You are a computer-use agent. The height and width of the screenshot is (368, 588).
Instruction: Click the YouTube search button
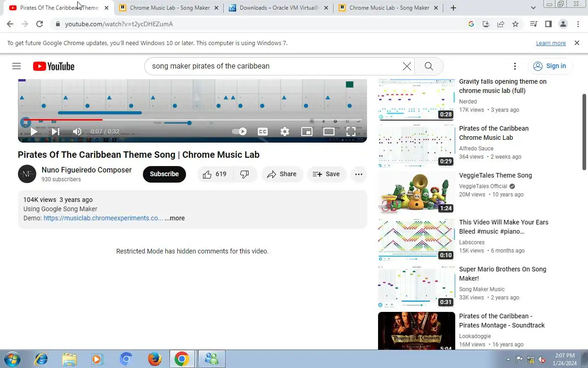[x=429, y=66]
